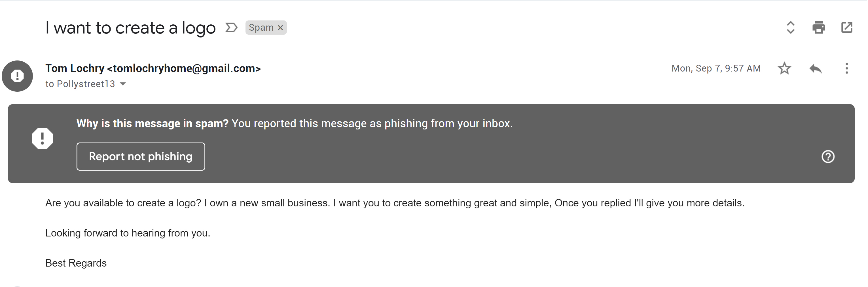868x287 pixels.
Task: Click the sender's spam avatar icon
Action: tap(17, 76)
